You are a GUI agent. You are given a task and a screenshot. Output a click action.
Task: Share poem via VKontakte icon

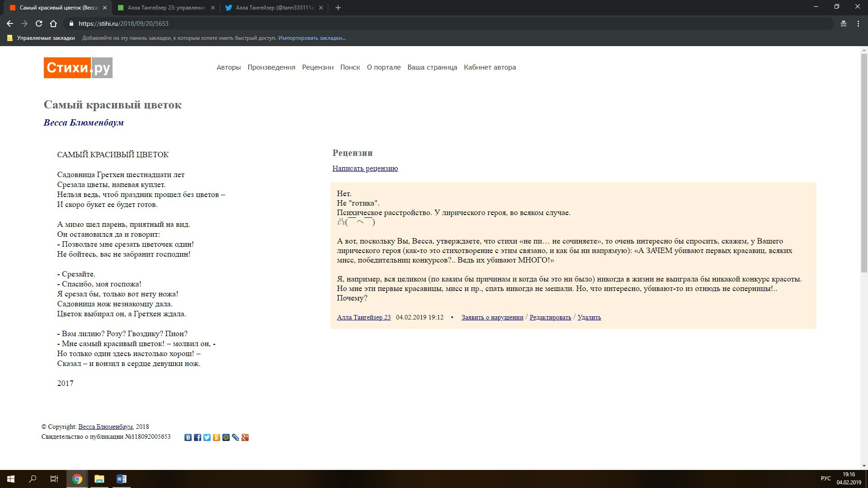tap(188, 437)
